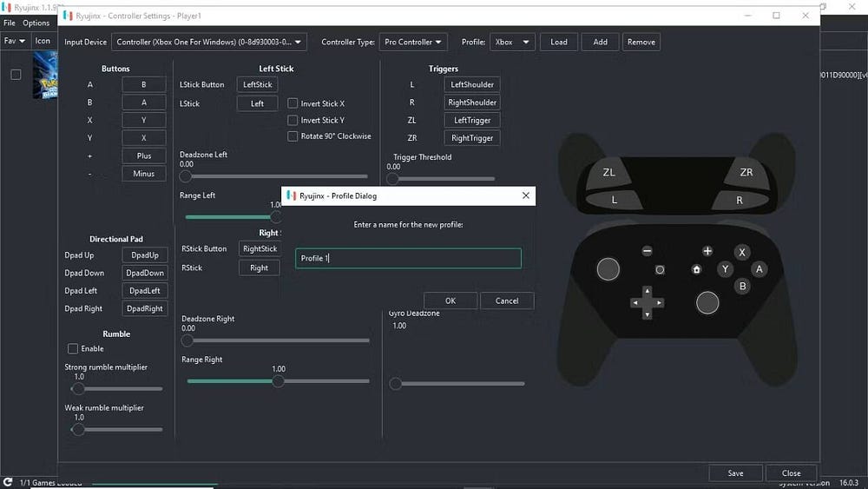The height and width of the screenshot is (489, 868).
Task: Click the home button on controller diagram
Action: coord(696,270)
